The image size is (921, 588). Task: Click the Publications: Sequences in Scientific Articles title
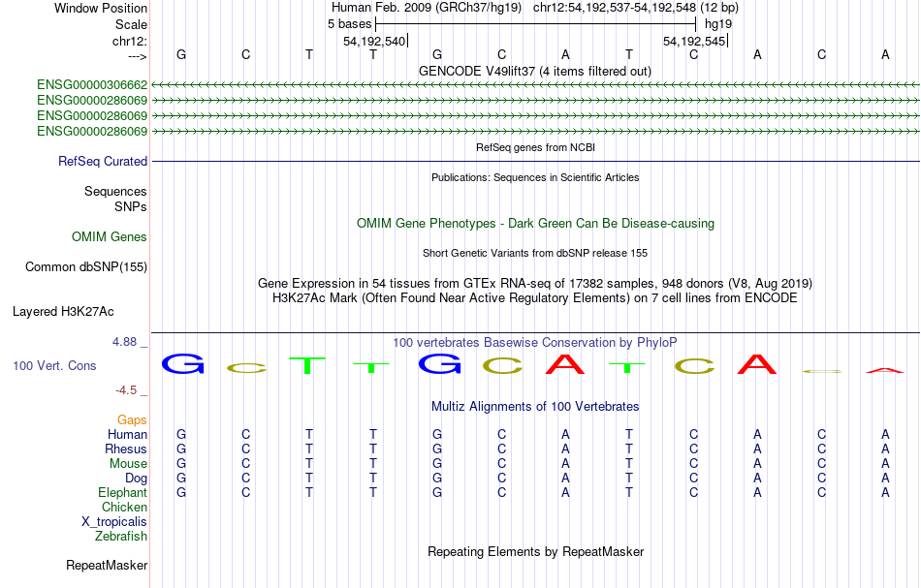[535, 177]
